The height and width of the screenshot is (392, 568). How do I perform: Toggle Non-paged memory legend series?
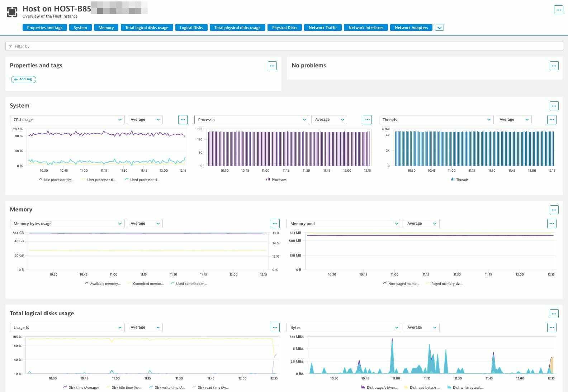tap(401, 284)
